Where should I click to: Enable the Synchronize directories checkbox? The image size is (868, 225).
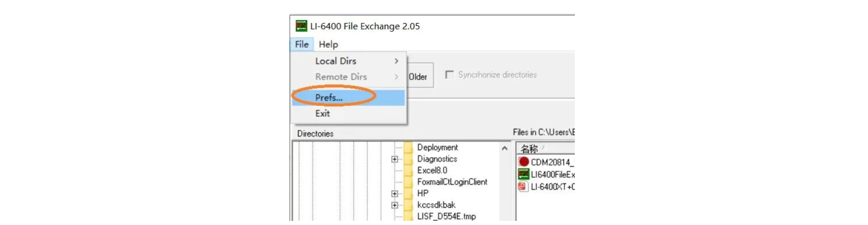450,75
